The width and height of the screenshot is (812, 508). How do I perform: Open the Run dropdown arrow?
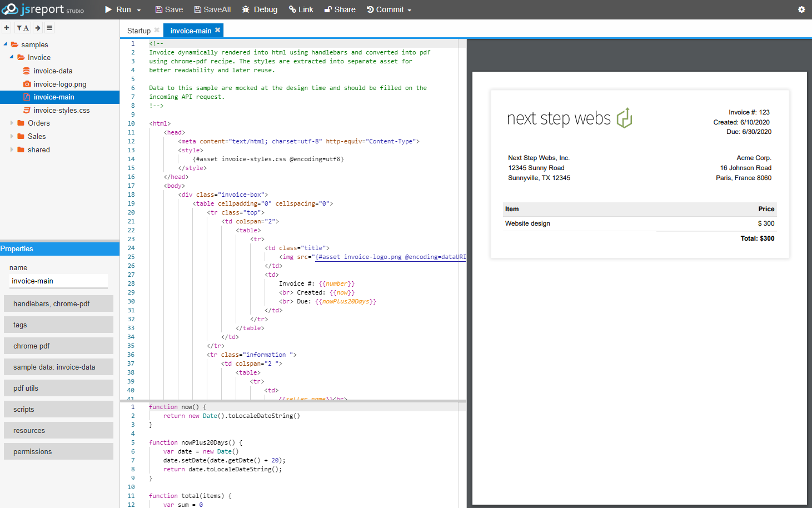138,9
